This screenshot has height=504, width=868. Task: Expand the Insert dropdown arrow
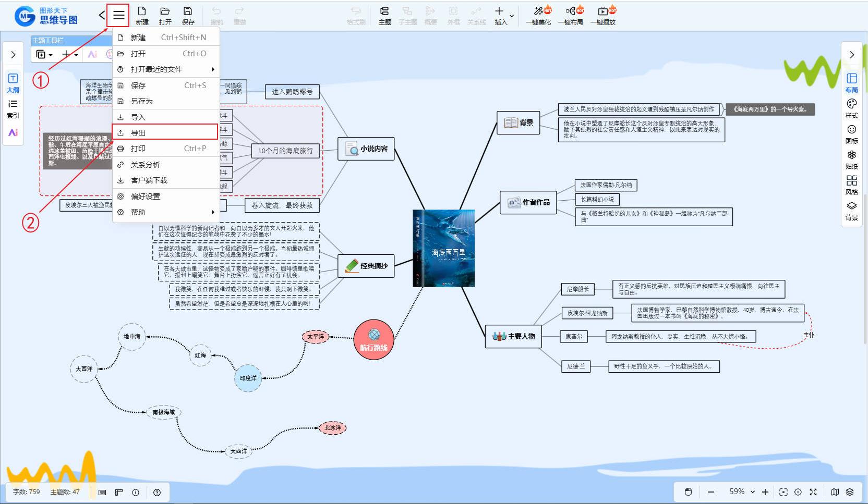tap(512, 16)
